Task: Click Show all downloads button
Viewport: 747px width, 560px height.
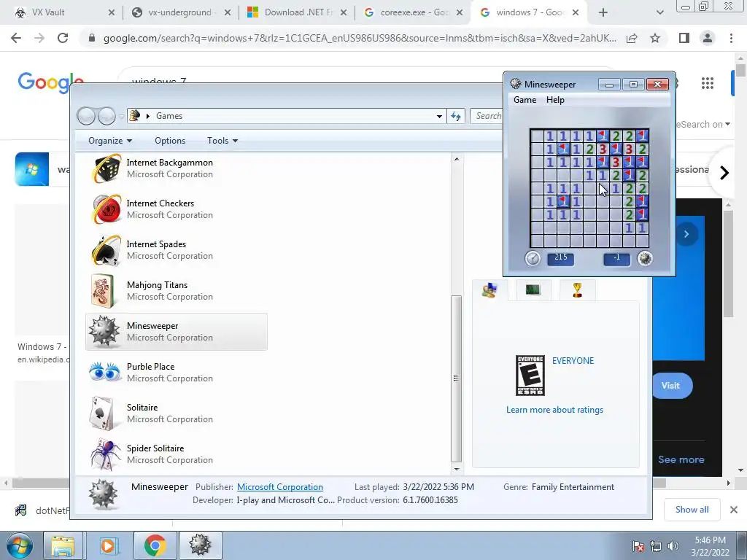Action: click(x=692, y=510)
